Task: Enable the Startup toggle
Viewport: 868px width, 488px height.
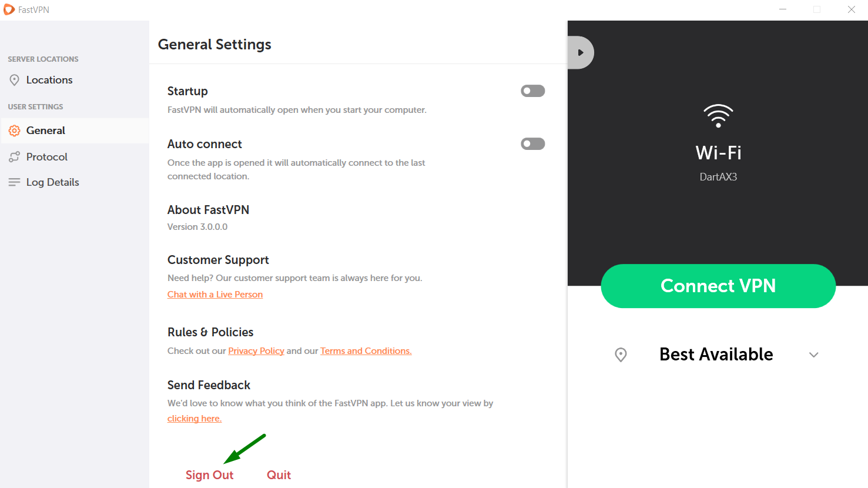Action: [533, 91]
